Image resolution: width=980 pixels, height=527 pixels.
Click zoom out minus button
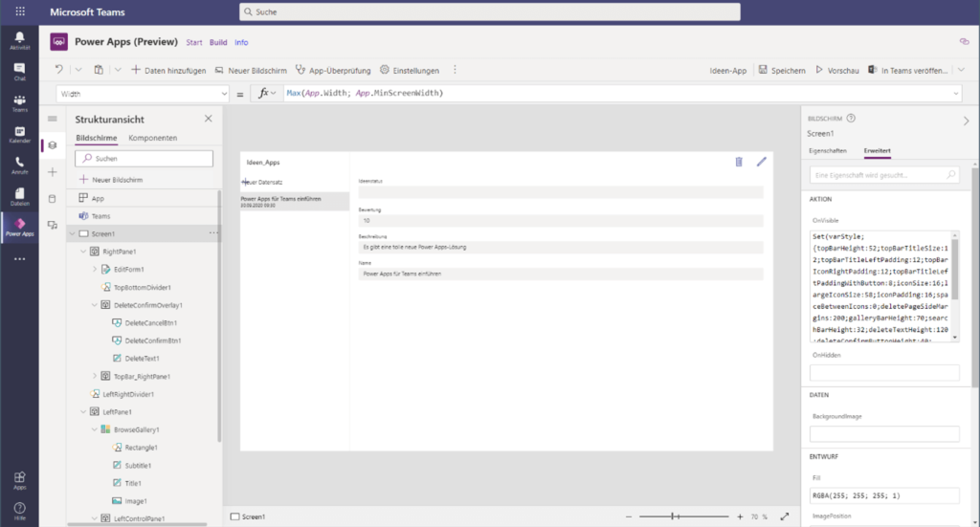629,517
